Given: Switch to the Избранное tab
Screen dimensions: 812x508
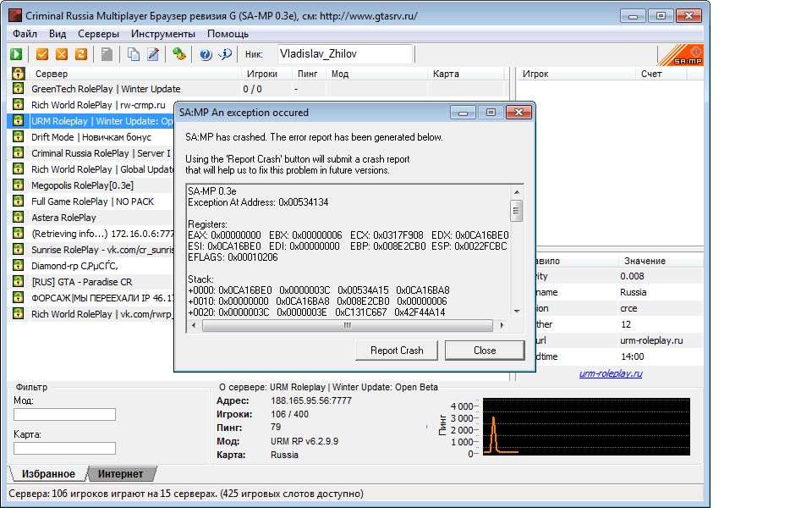Looking at the screenshot, I should pos(48,474).
